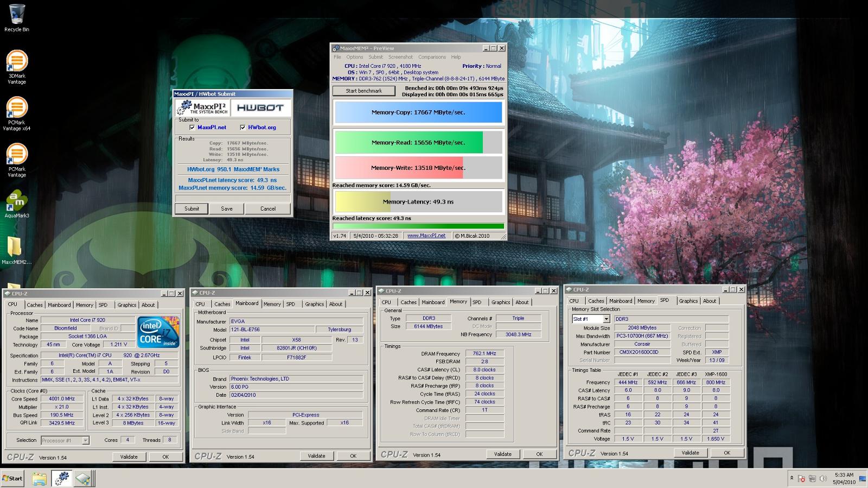Click the title bar icon of the first CPU-Z window

tap(7, 294)
